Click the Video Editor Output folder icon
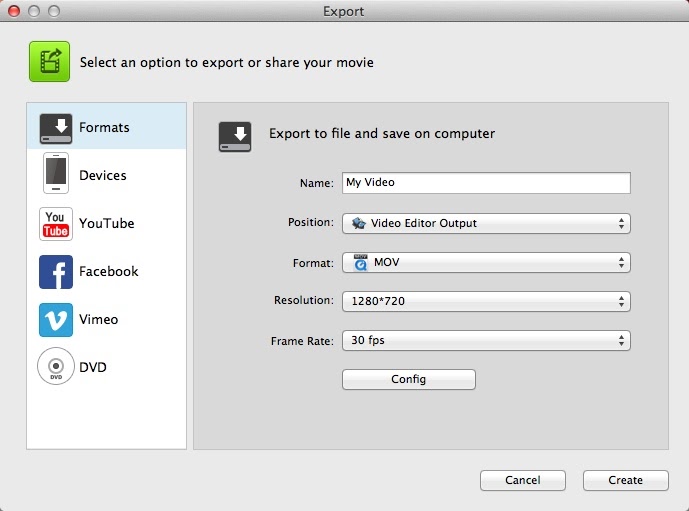This screenshot has width=689, height=511. pos(359,223)
